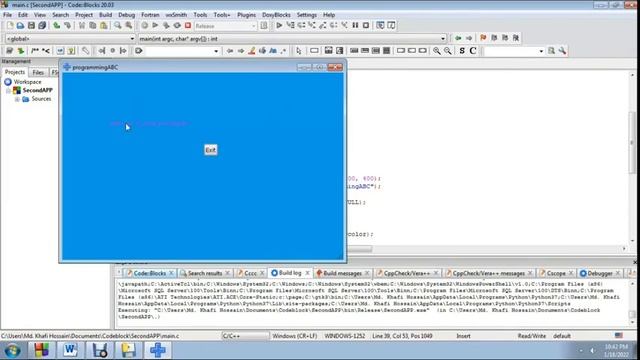
Task: Open the Debugger log tab
Action: click(599, 273)
